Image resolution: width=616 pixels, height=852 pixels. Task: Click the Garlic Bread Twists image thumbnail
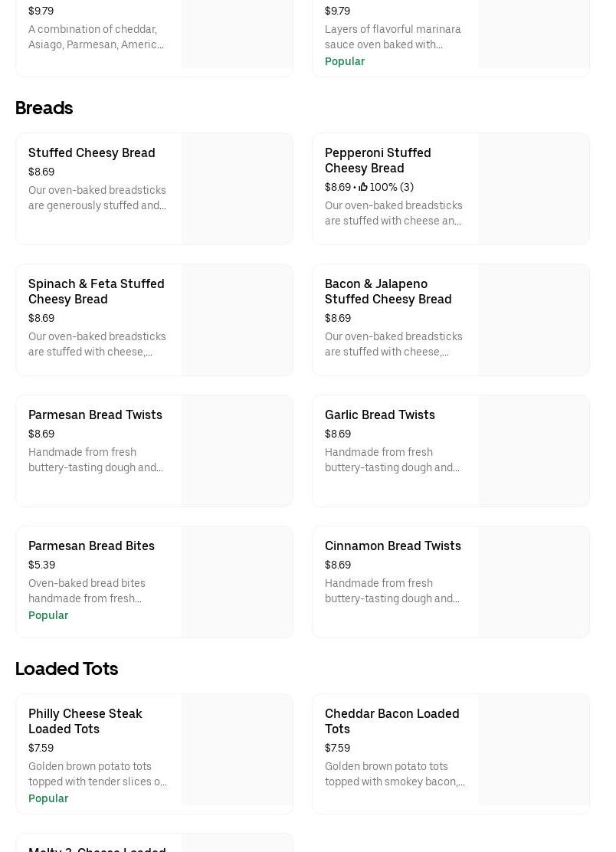pyautogui.click(x=534, y=451)
